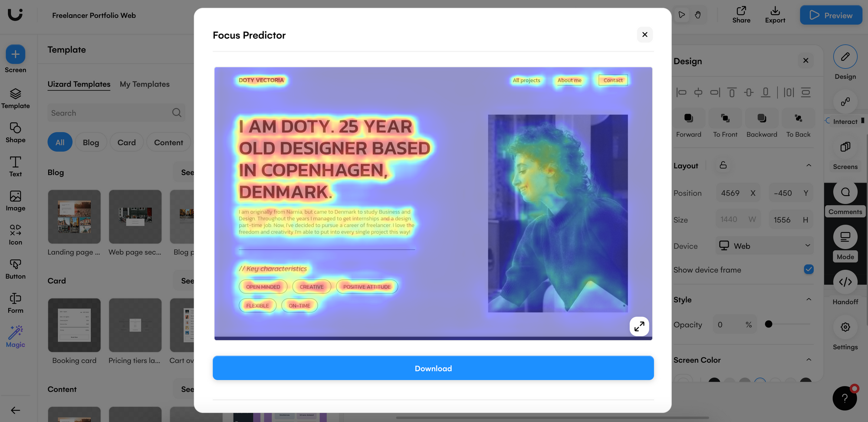Open the Magic tools

(15, 337)
